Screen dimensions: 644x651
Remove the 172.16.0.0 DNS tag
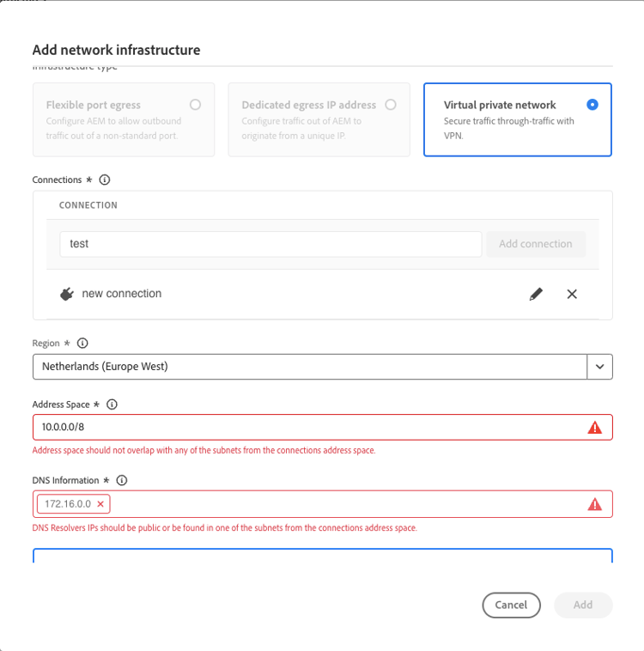click(x=100, y=504)
